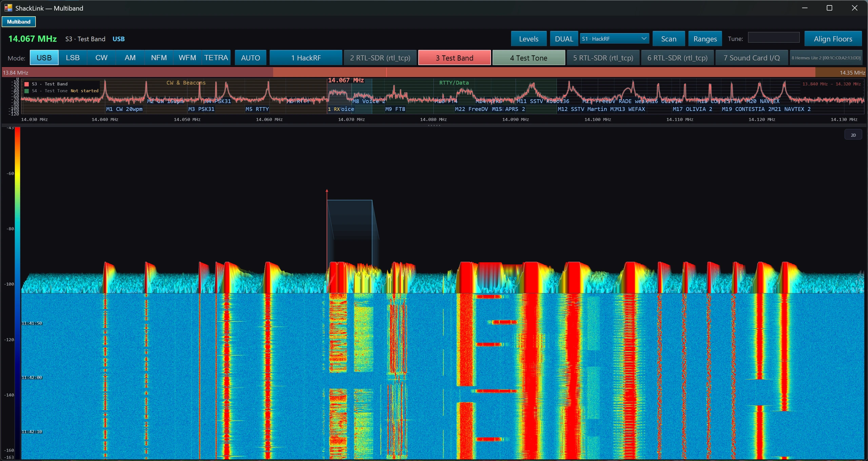
Task: Select source 1 HackRF
Action: pyautogui.click(x=306, y=58)
